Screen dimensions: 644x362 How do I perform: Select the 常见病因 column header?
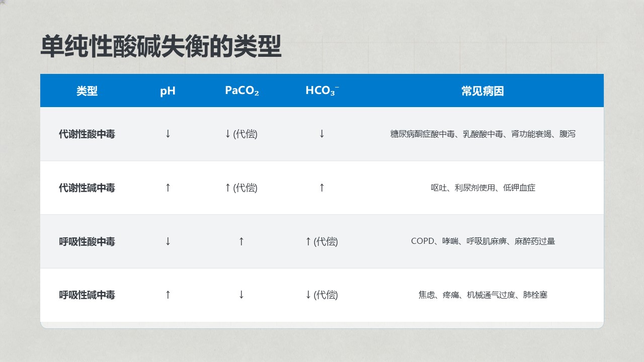482,91
